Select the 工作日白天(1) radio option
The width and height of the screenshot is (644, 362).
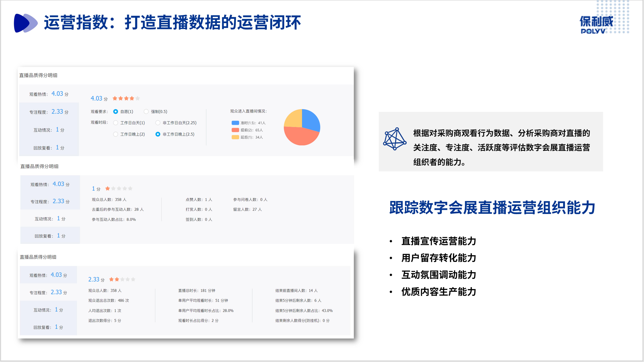[x=115, y=123]
